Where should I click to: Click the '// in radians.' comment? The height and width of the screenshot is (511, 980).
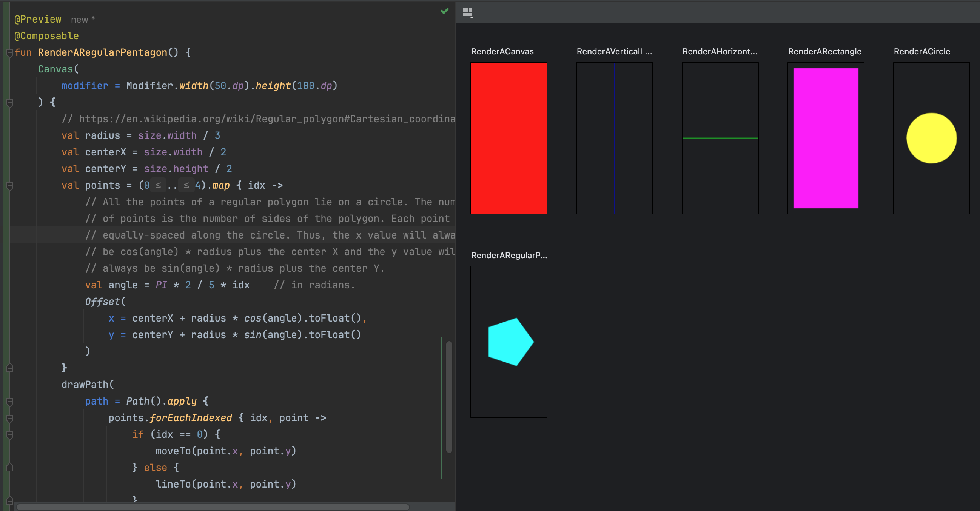pyautogui.click(x=314, y=285)
